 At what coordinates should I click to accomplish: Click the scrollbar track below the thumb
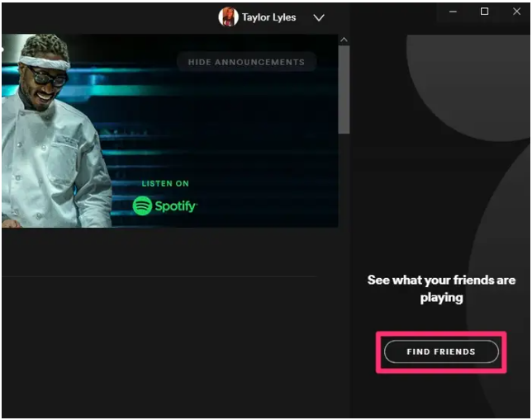[x=344, y=180]
